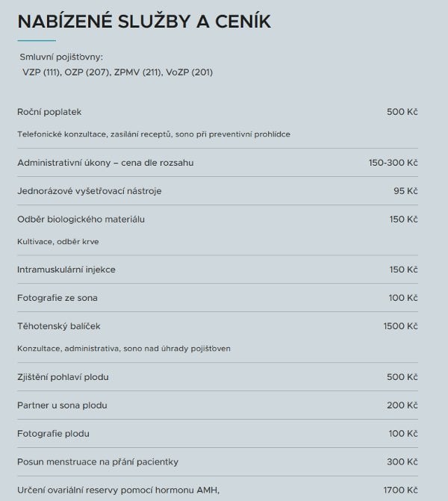The width and height of the screenshot is (448, 501).
Task: Click the "Roční poplatek" service name
Action: 49,112
